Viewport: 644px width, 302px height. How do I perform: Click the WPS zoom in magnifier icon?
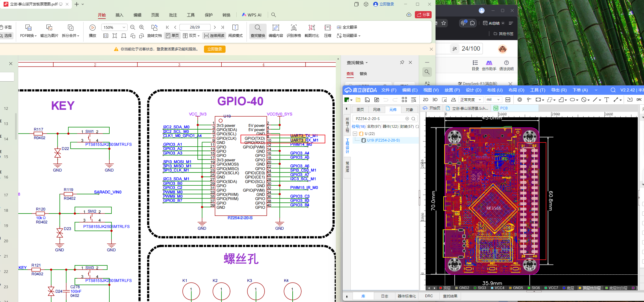142,27
